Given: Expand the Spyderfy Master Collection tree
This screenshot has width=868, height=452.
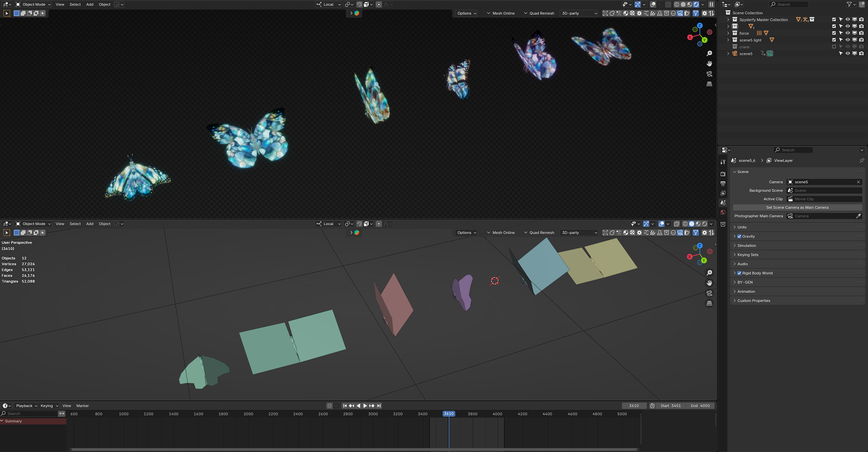Looking at the screenshot, I should click(728, 20).
